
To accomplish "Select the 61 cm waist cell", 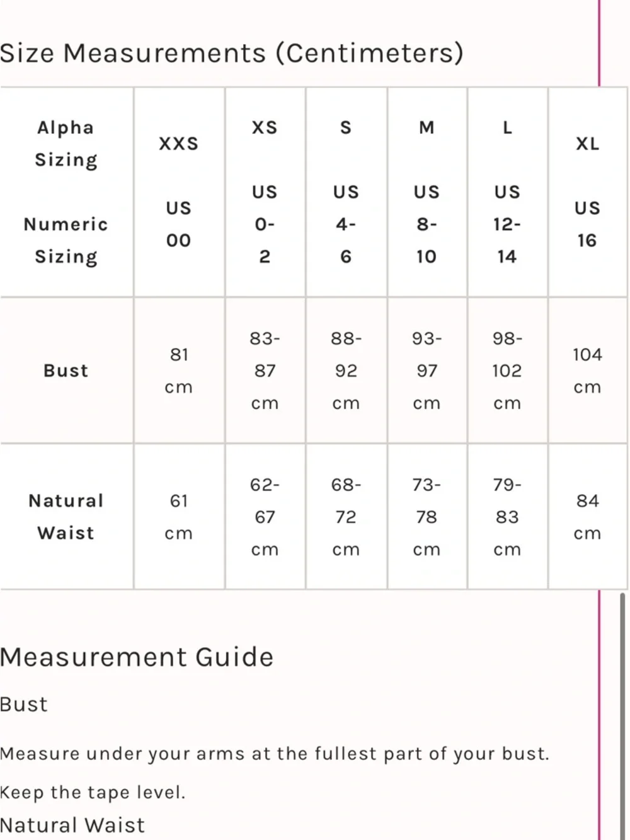I will [179, 517].
